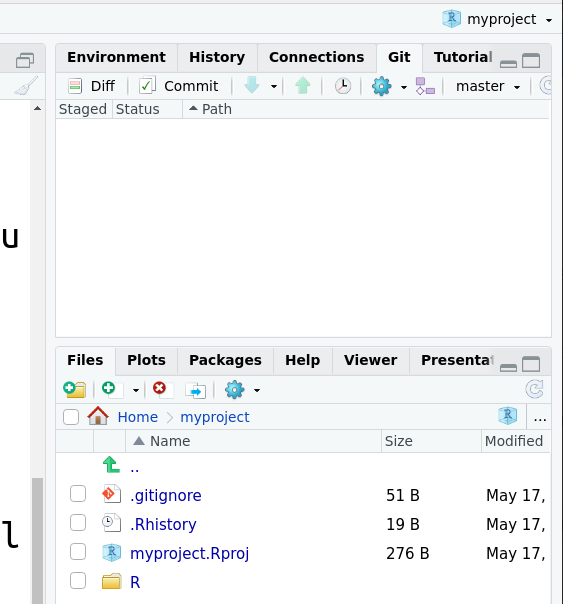Click the Rename file icon

[x=196, y=391]
